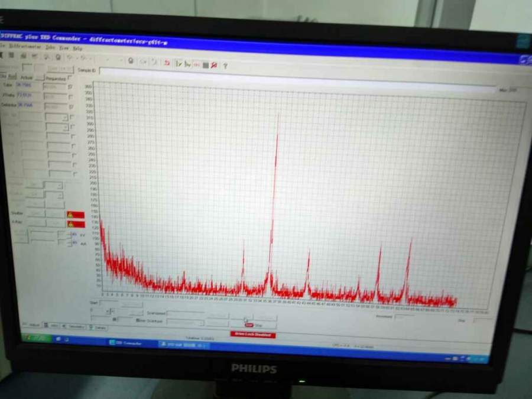Click the red Drive Lock Disabled indicator
Viewport: 532px width, 399px height.
tap(253, 335)
